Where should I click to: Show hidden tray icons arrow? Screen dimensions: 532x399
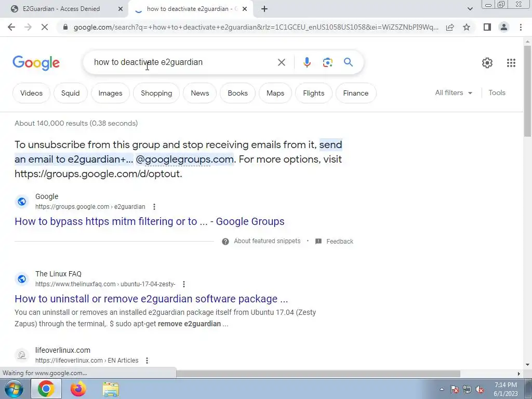coord(442,390)
